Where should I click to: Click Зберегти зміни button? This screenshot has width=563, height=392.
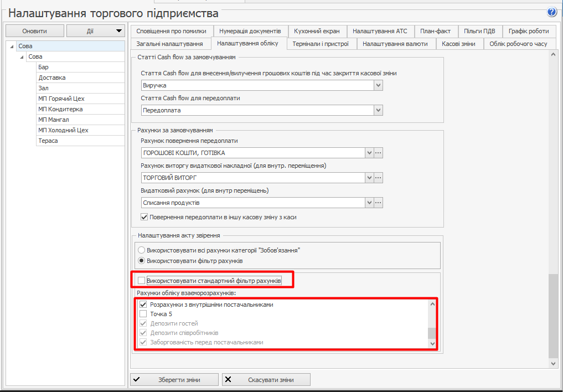pyautogui.click(x=174, y=380)
